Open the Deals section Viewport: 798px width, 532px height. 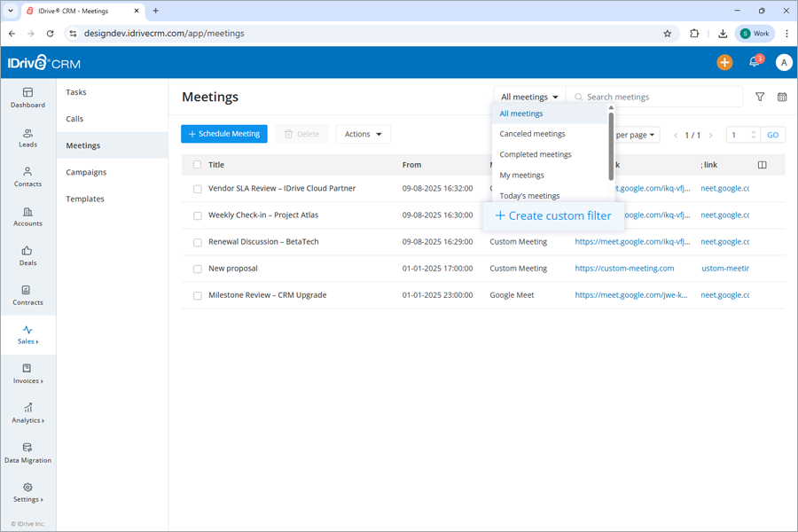click(x=27, y=257)
